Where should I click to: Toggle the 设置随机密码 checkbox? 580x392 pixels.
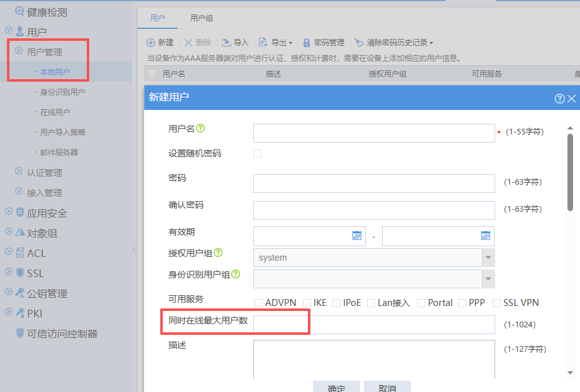pyautogui.click(x=258, y=153)
